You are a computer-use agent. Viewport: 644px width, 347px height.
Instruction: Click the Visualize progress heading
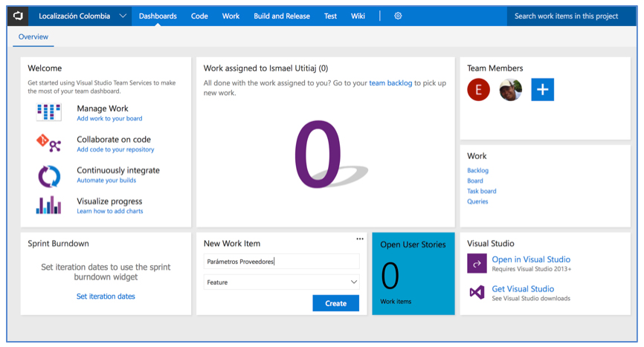click(109, 201)
